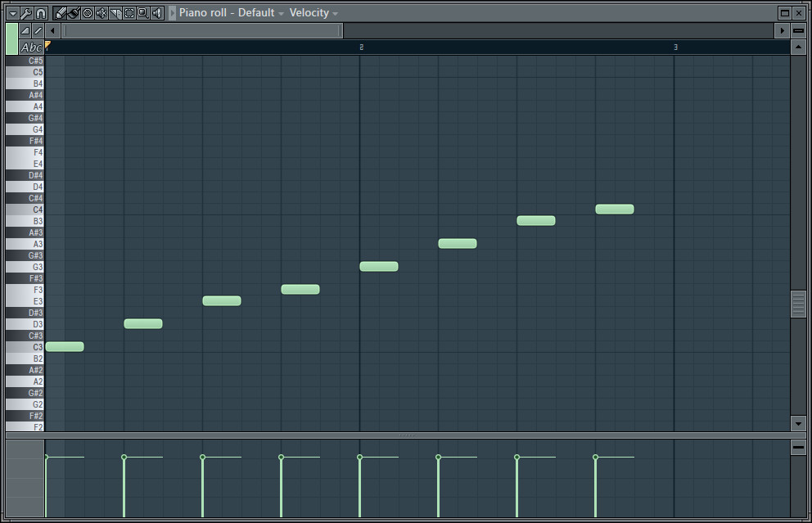Select the B3 note block
The height and width of the screenshot is (523, 812).
[536, 221]
